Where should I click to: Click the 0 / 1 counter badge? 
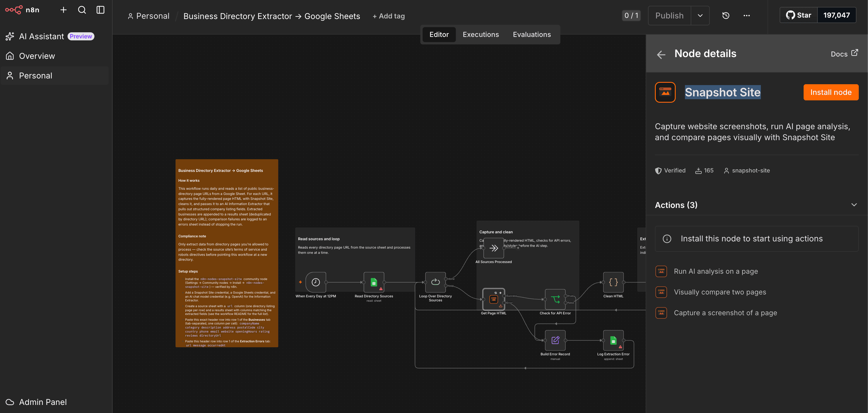pyautogui.click(x=631, y=16)
